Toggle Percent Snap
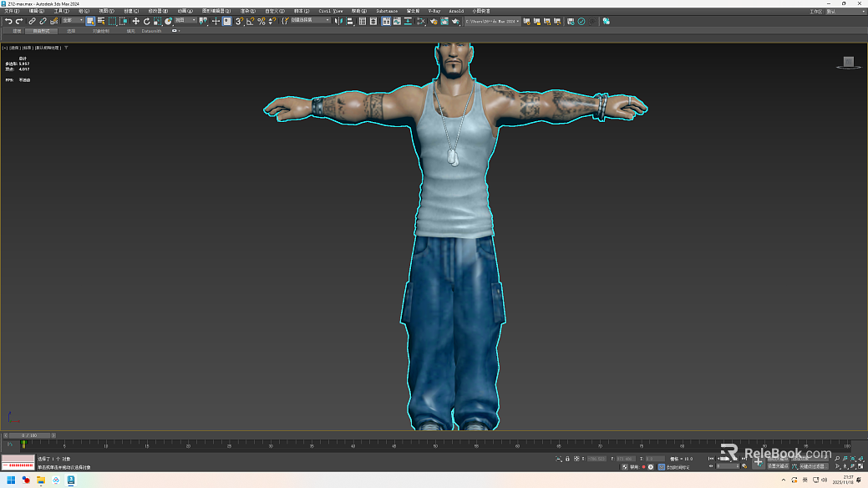Viewport: 868px width, 488px height. point(261,21)
